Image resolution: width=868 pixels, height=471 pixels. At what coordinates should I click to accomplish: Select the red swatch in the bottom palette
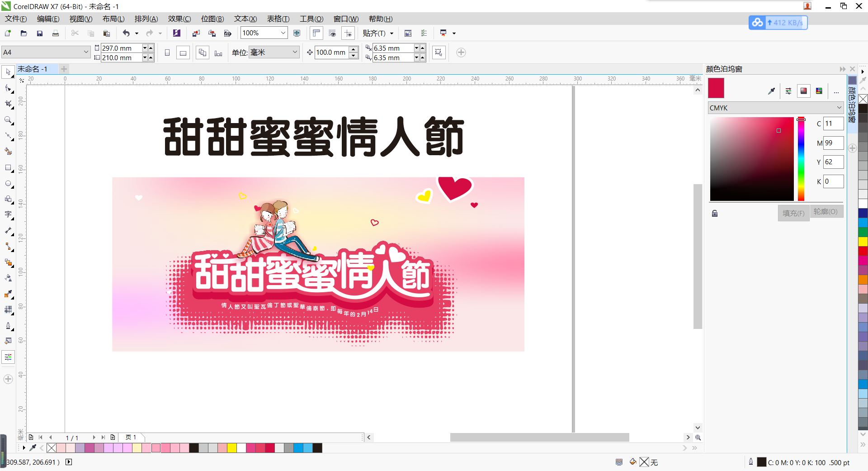tap(270, 448)
